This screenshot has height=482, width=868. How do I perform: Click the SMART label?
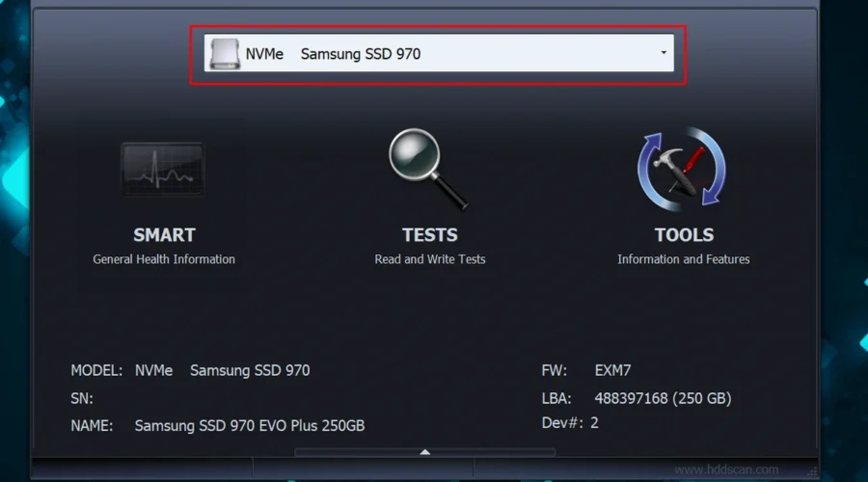click(164, 235)
